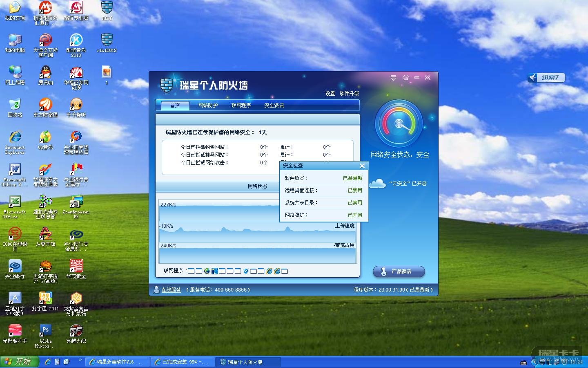
Task: Select the 光影魔术手 desktop icon
Action: [x=15, y=334]
